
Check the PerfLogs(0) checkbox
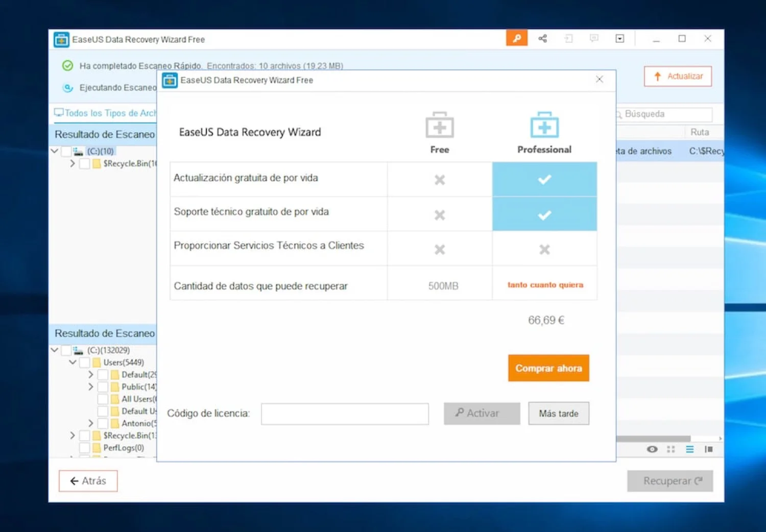[x=84, y=448]
